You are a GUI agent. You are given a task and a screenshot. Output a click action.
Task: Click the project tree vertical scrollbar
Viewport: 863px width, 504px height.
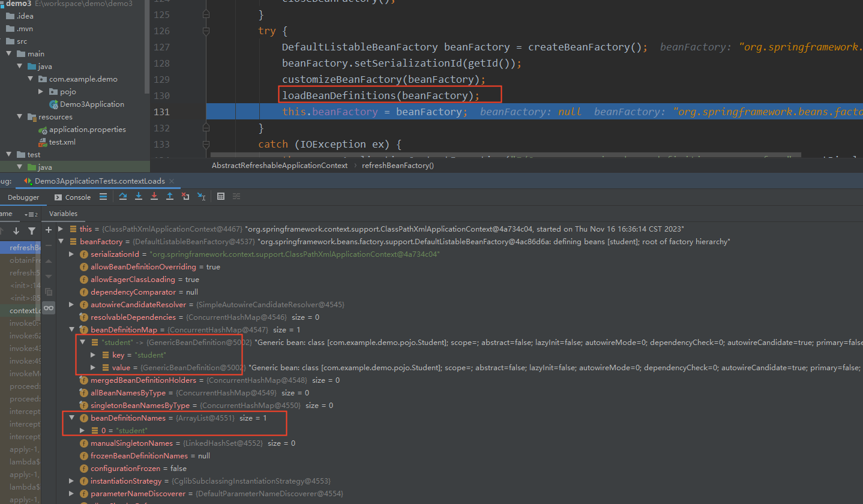pyautogui.click(x=148, y=48)
